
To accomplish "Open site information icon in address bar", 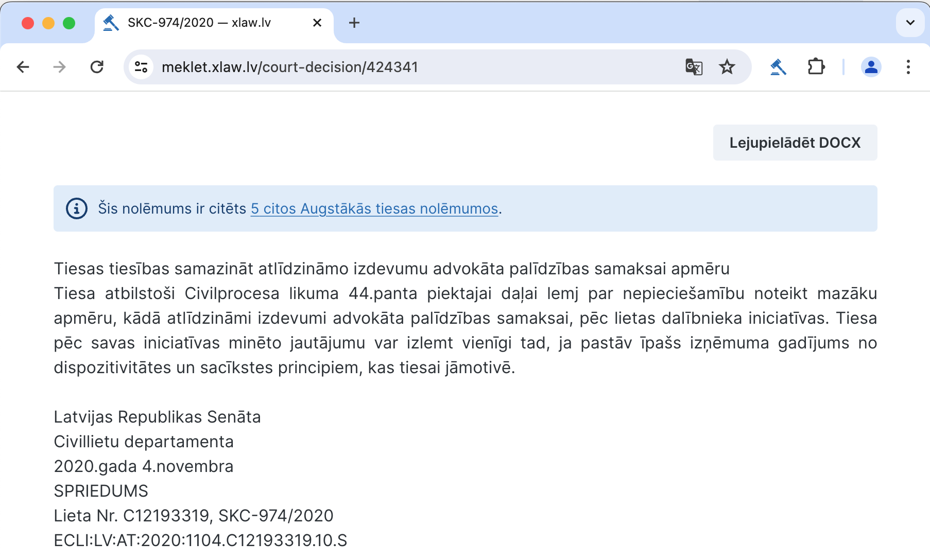I will pos(141,67).
